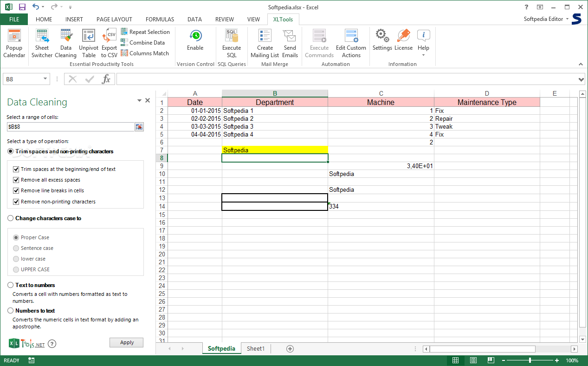
Task: Open the Help dropdown in Information group
Action: click(x=423, y=55)
